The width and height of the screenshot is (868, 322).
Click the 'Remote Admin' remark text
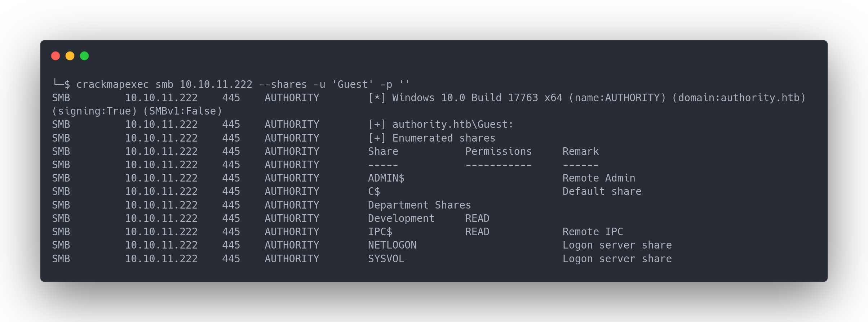pyautogui.click(x=599, y=178)
